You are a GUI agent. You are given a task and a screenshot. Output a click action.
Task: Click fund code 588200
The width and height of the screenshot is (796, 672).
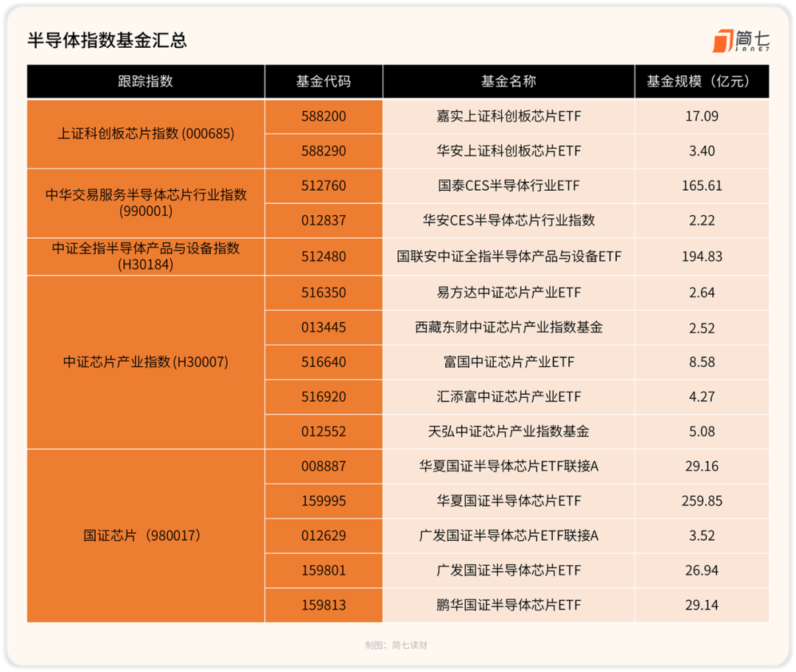point(324,116)
